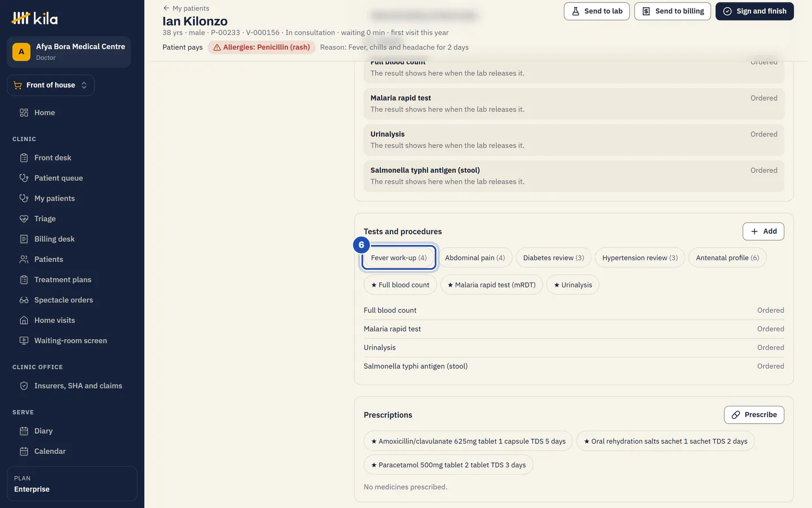Click the My patients stethoscope icon
812x508 pixels.
click(24, 198)
